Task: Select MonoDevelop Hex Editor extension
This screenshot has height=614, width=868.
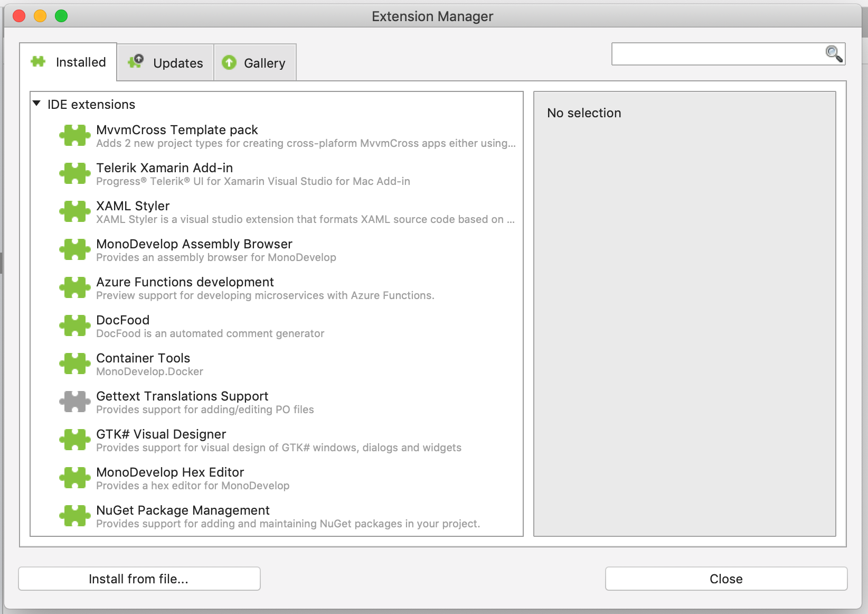Action: [x=170, y=472]
